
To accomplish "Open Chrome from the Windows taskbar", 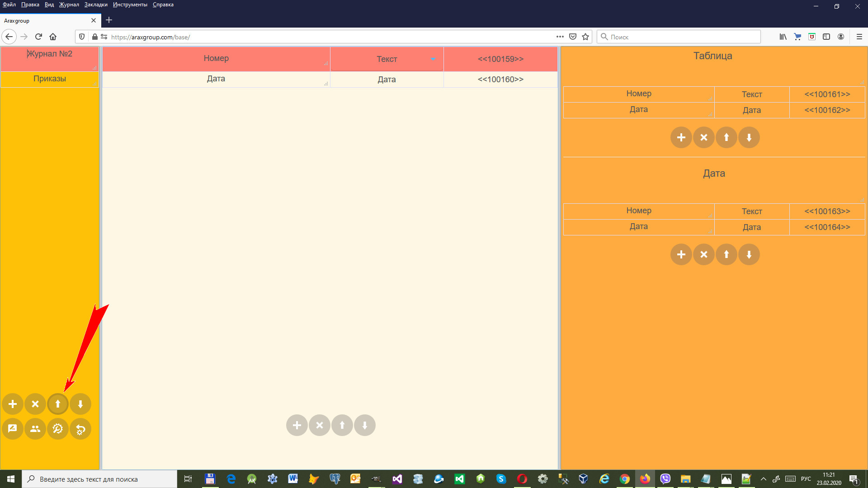I will click(624, 479).
